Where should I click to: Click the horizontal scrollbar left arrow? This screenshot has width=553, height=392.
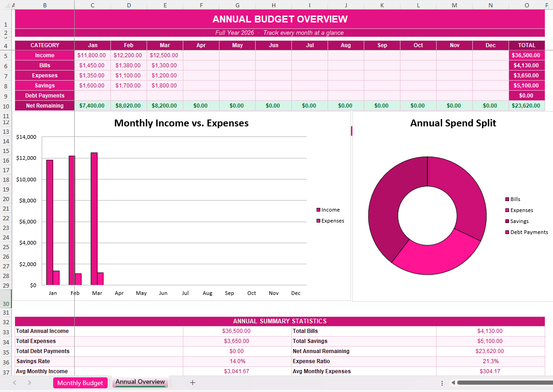tap(453, 383)
